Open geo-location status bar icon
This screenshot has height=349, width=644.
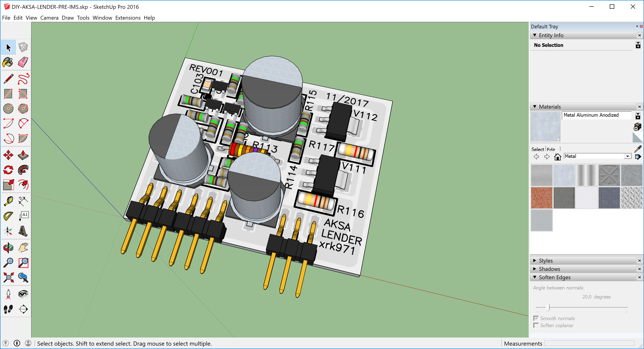point(5,343)
